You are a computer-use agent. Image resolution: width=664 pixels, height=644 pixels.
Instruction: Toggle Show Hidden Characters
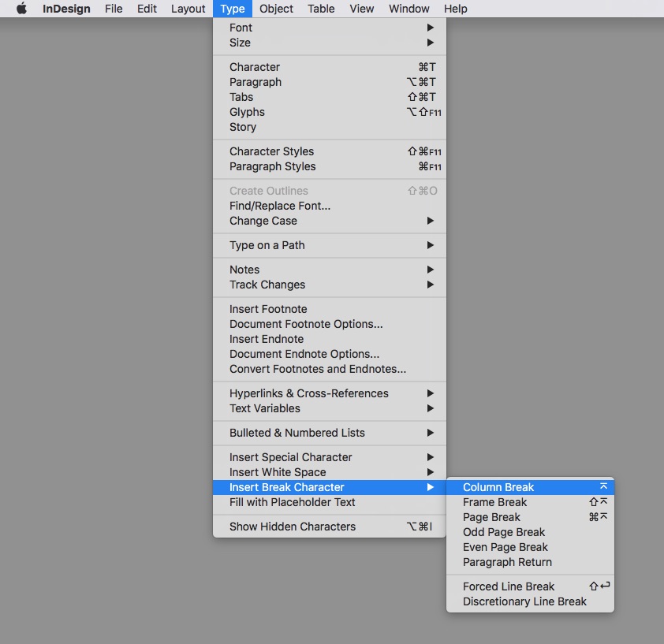click(293, 527)
